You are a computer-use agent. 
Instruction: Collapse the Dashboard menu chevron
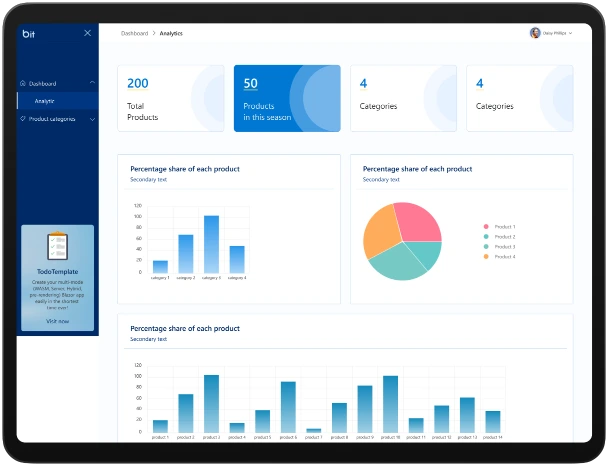point(92,83)
